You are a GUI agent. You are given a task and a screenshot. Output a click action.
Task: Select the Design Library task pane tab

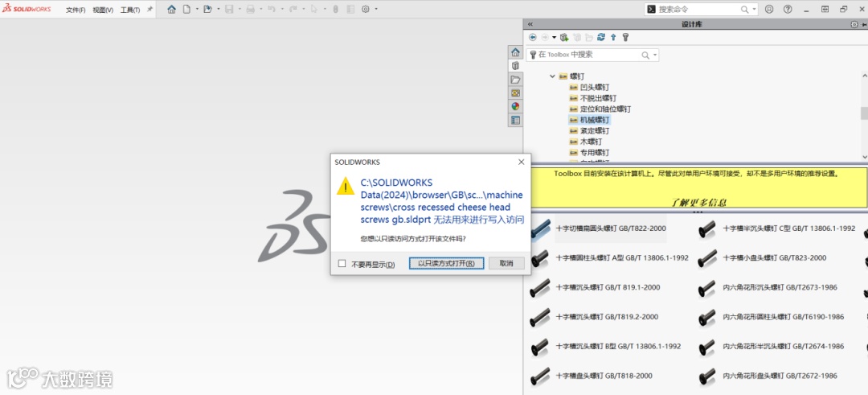coord(515,65)
